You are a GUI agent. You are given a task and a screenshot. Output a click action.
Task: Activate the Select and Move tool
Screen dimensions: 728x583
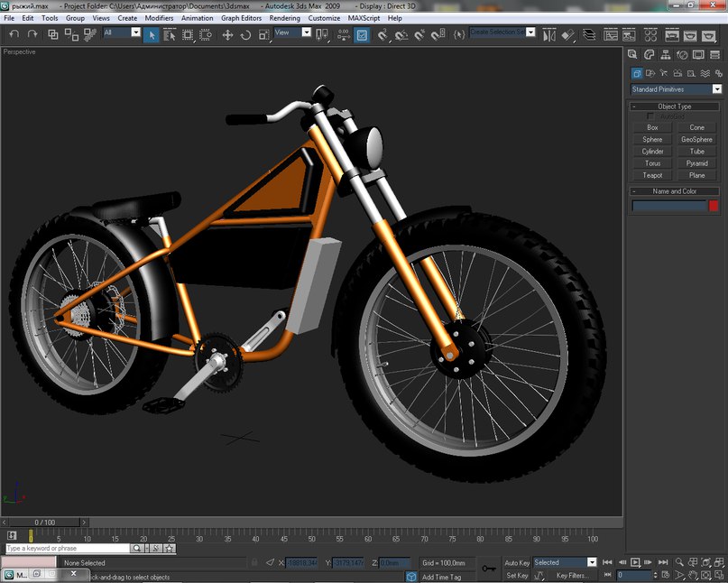[227, 34]
